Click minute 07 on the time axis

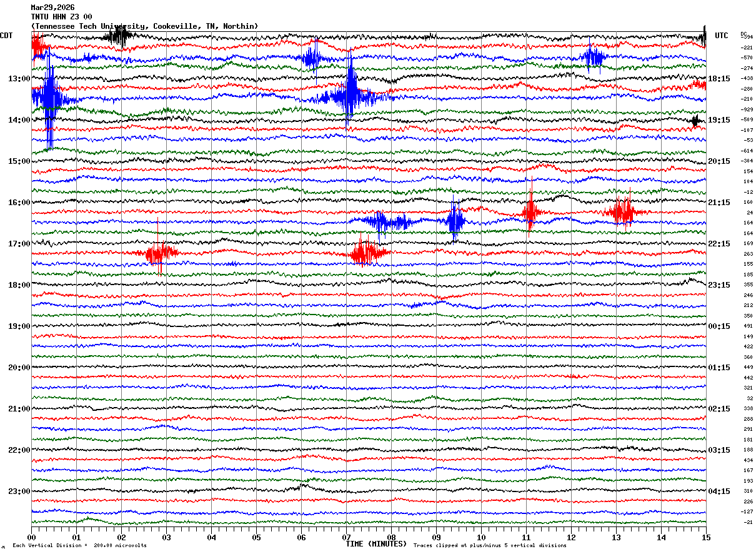(x=346, y=537)
